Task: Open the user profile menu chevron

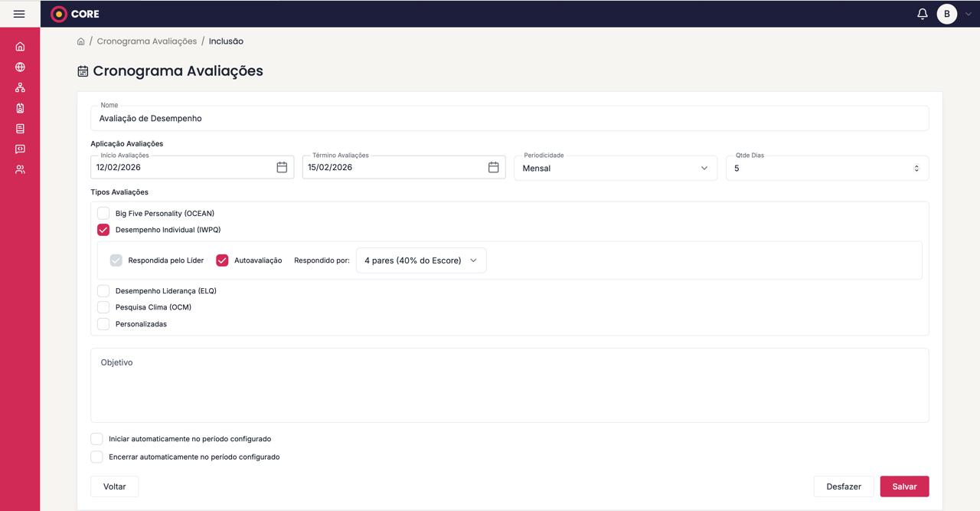Action: click(969, 14)
